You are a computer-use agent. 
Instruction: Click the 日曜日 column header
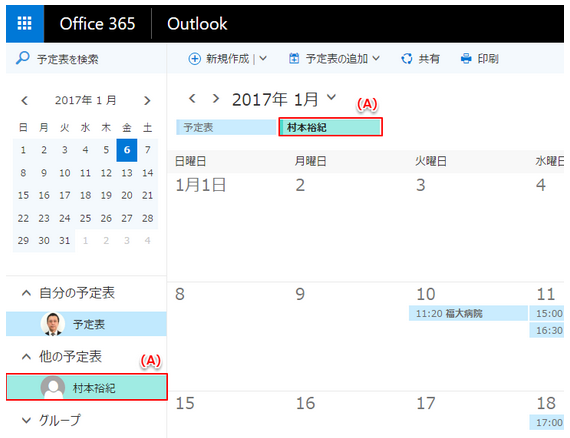190,161
